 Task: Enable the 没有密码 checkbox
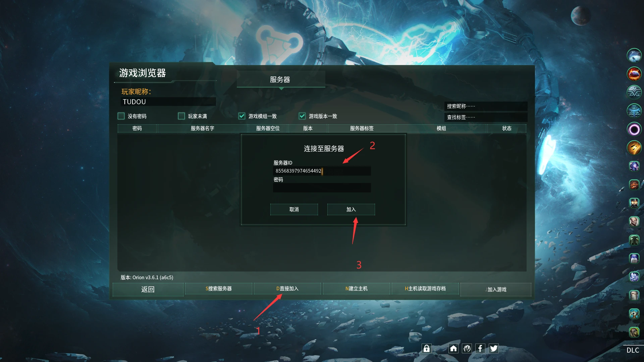[121, 116]
